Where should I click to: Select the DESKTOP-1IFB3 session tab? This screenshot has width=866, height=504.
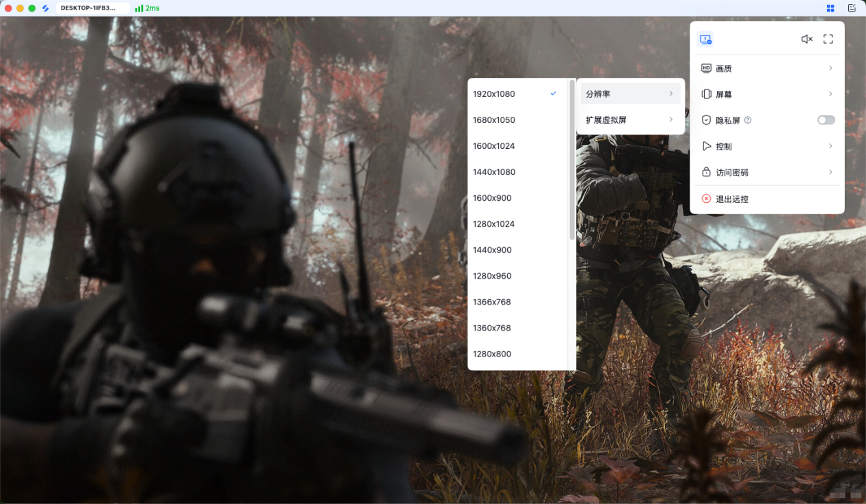[92, 8]
